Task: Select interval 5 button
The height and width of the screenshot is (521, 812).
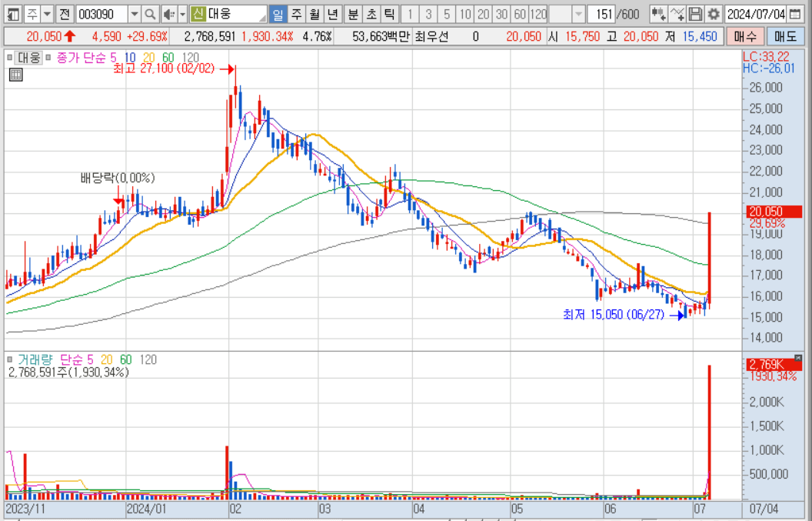Action: pos(447,14)
